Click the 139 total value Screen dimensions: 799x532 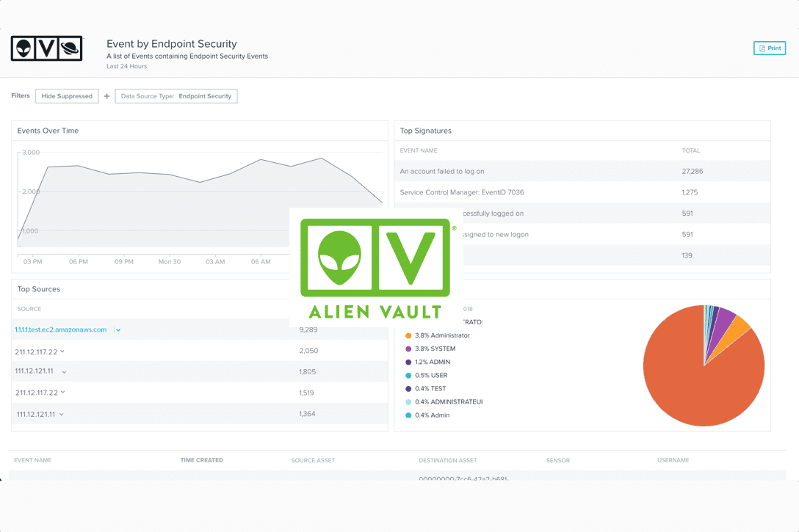(687, 255)
